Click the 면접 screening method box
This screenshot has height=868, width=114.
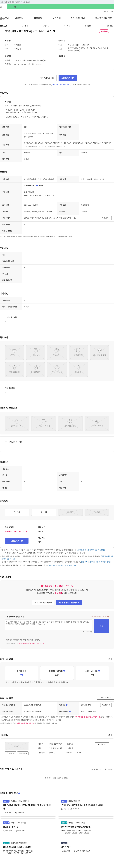coord(44,512)
